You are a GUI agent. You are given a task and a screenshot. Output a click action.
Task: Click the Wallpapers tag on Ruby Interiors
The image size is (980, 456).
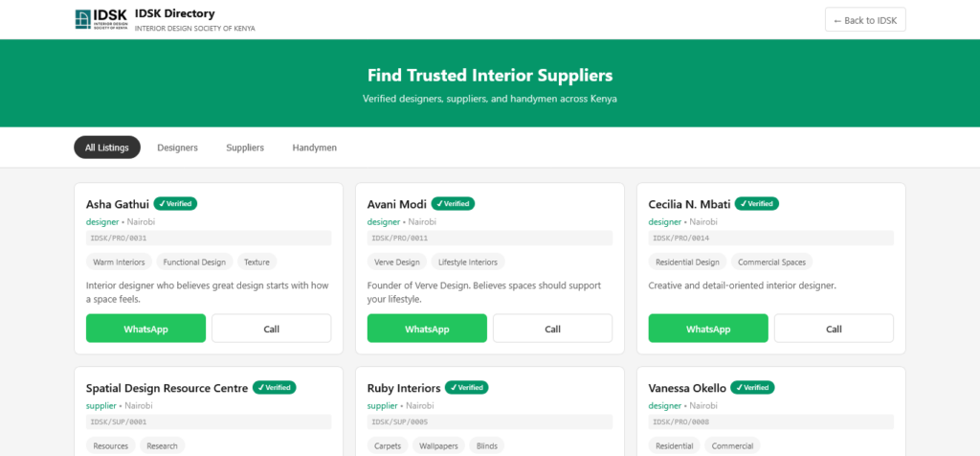438,445
